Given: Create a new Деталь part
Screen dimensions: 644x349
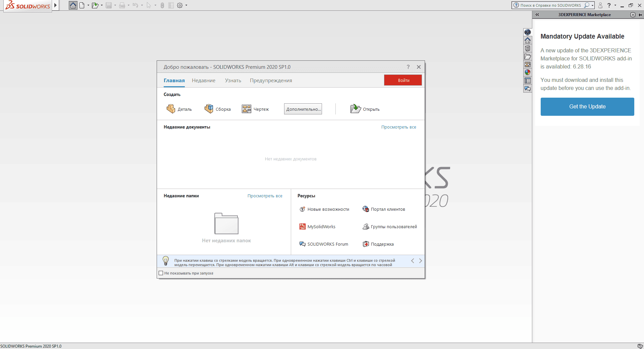Looking at the screenshot, I should tap(179, 109).
